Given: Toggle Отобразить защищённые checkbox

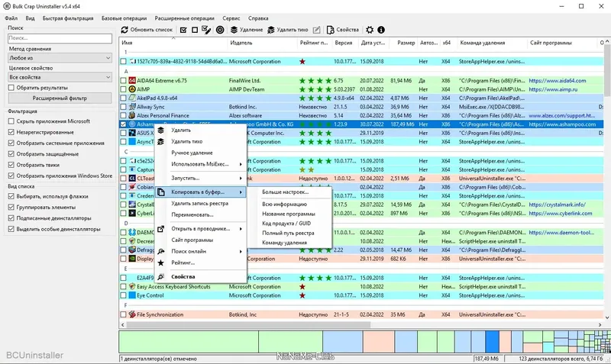Looking at the screenshot, I should (11, 154).
